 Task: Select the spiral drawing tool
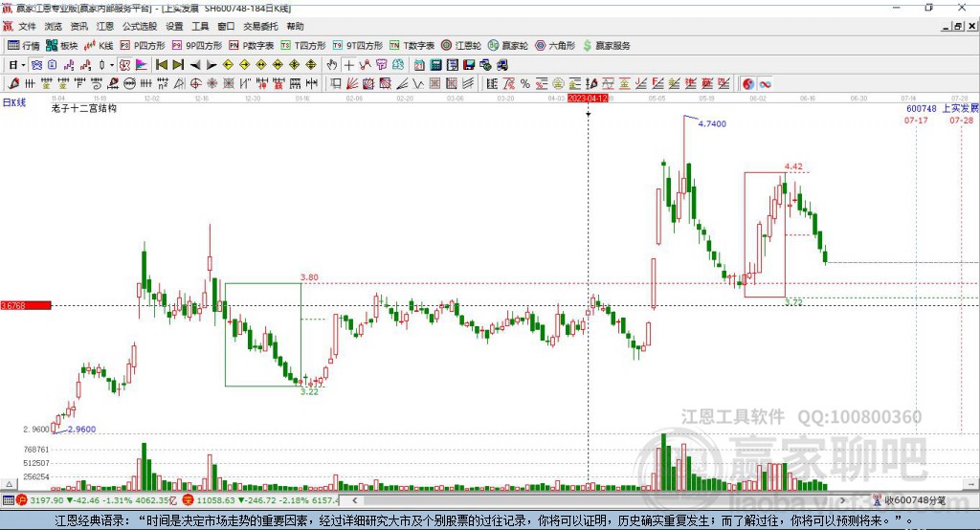[97, 83]
